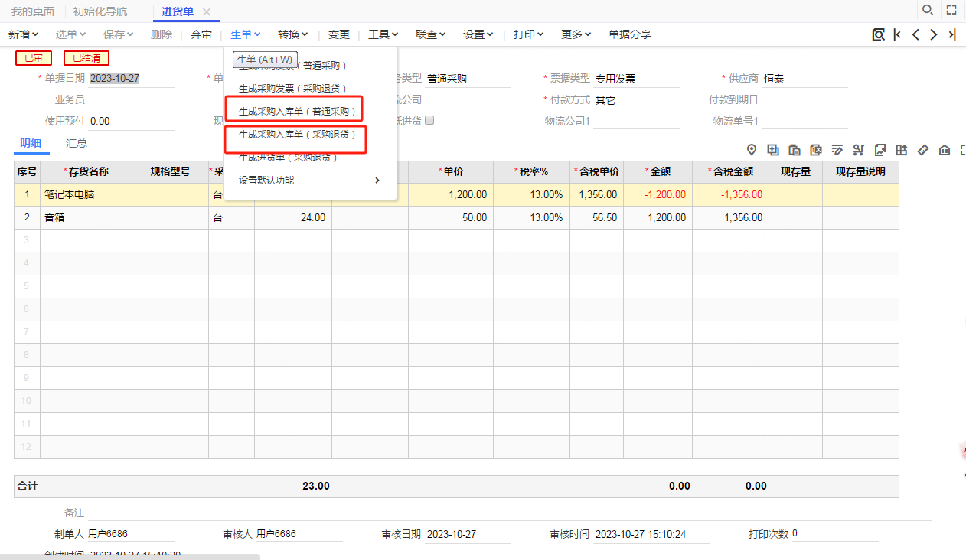Click the shopping cart icon above the table
This screenshot has width=966, height=560.
click(x=859, y=150)
